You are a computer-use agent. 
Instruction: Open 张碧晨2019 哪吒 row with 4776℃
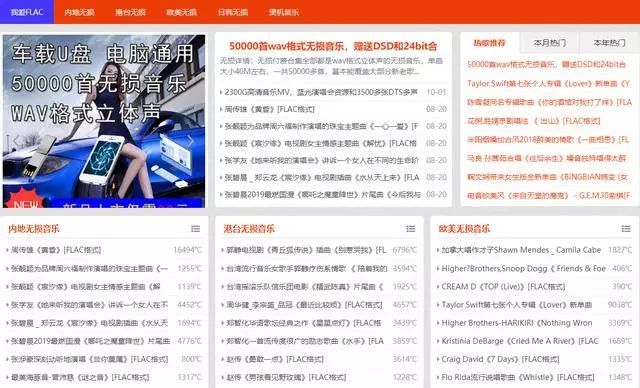(90, 341)
